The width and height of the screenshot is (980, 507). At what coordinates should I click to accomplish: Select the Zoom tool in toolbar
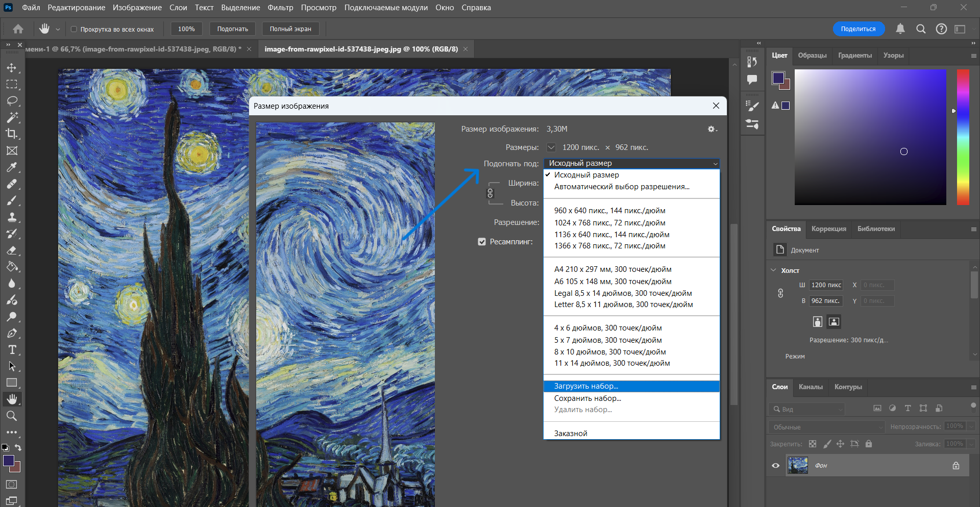coord(12,416)
